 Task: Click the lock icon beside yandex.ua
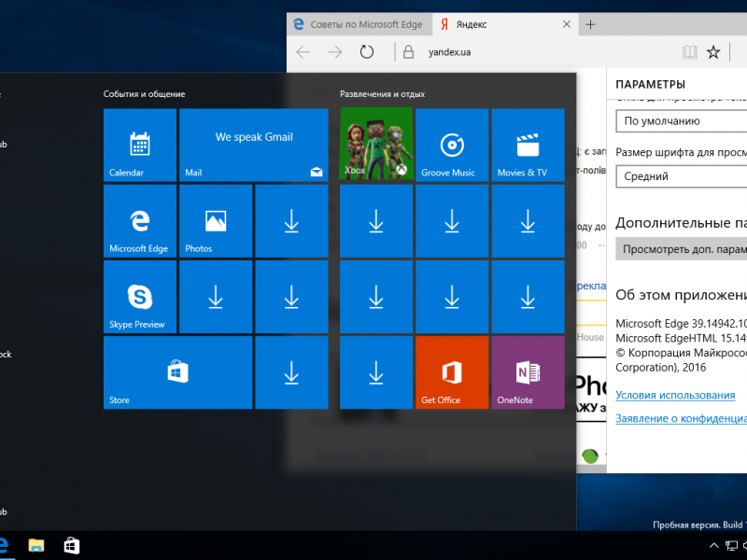[x=408, y=52]
